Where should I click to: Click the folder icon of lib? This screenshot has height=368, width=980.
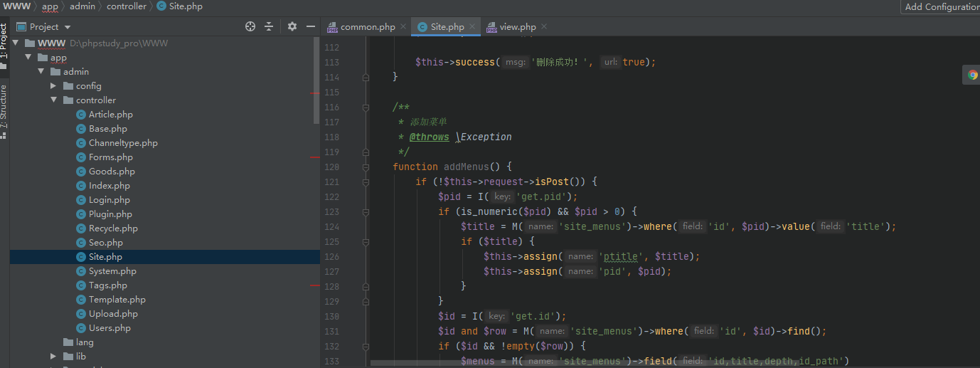(x=68, y=357)
